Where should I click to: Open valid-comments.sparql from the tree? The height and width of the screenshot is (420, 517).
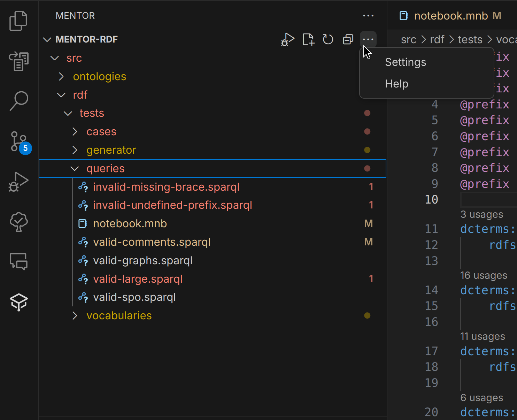(152, 242)
